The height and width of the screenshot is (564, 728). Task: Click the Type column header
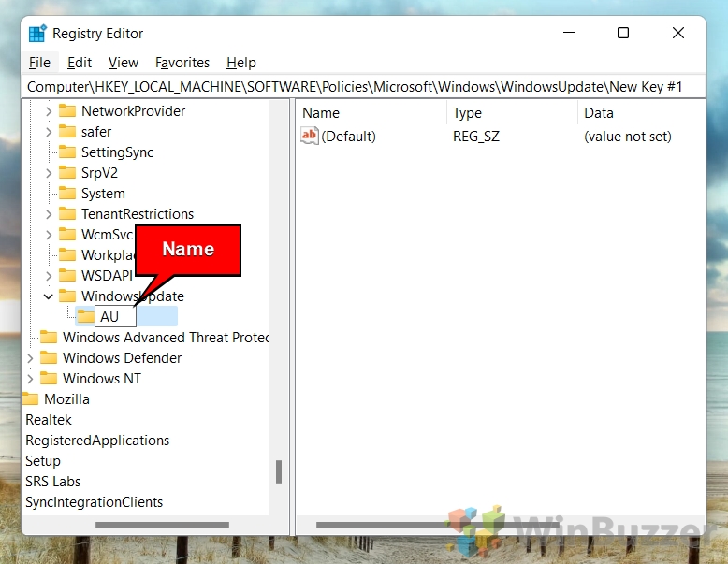point(512,113)
